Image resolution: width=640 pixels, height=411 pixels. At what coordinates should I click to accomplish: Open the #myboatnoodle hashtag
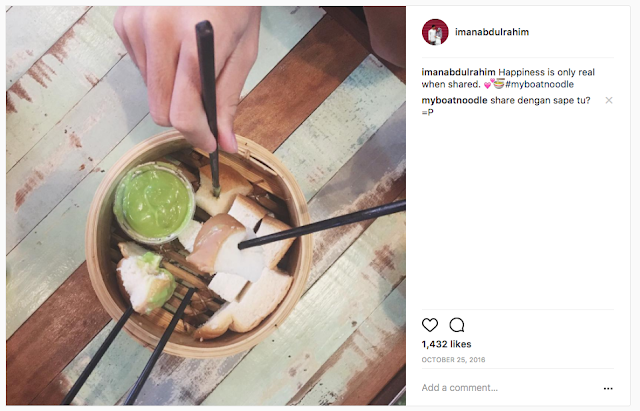[x=539, y=84]
